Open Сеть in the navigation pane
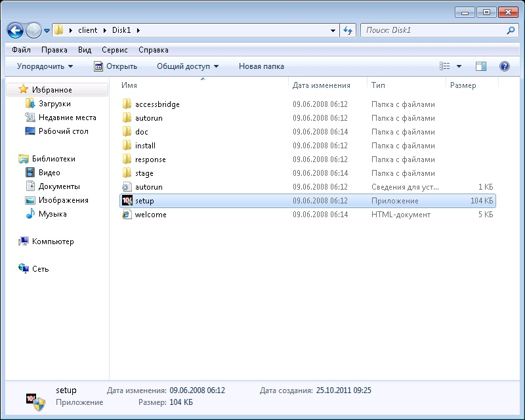Image resolution: width=525 pixels, height=420 pixels. pyautogui.click(x=41, y=268)
